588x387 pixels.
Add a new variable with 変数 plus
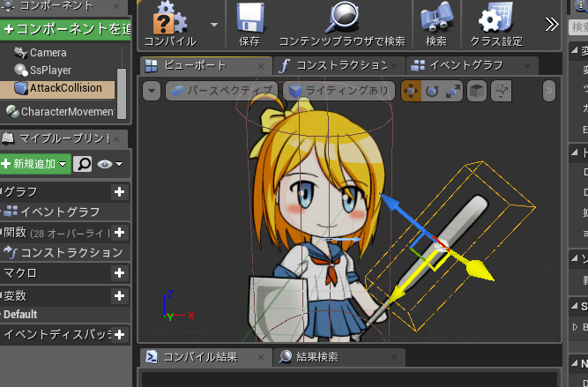[119, 296]
